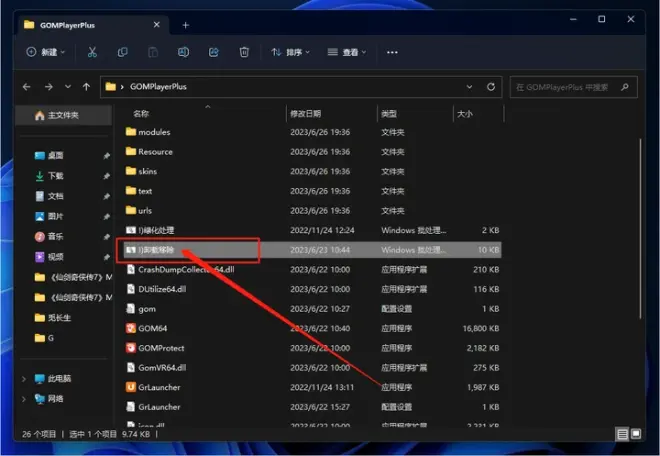The width and height of the screenshot is (660, 456).
Task: Sort by Name (名称) column header
Action: click(x=141, y=114)
